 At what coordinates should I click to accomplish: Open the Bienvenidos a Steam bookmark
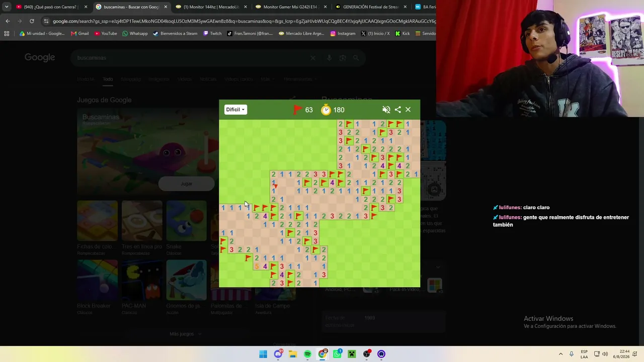[175, 34]
